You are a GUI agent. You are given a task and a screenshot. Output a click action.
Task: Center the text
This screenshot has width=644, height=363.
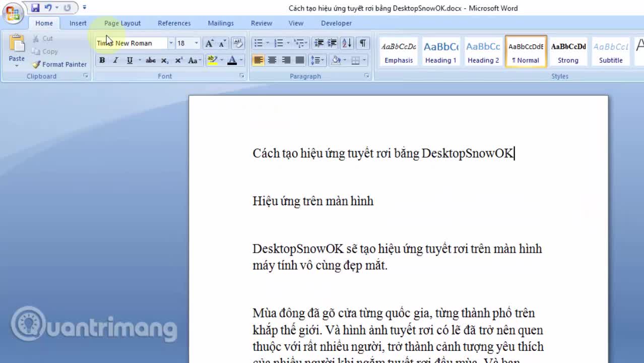[x=272, y=60]
